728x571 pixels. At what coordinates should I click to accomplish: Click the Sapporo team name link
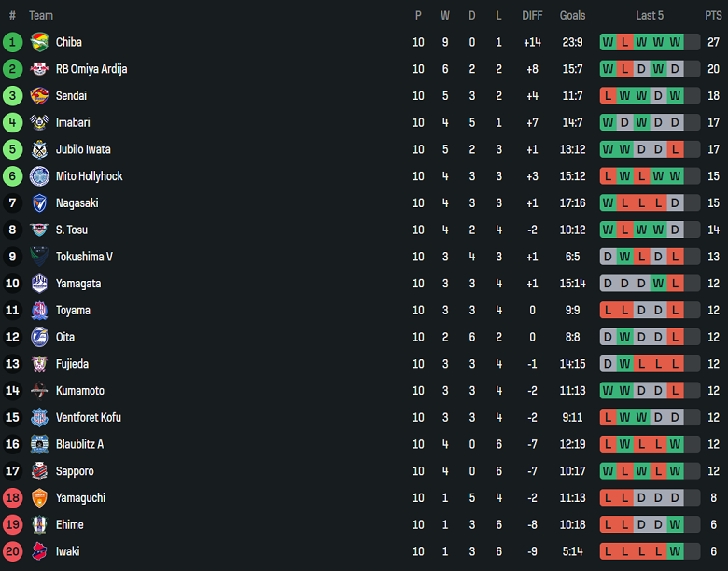pyautogui.click(x=75, y=471)
